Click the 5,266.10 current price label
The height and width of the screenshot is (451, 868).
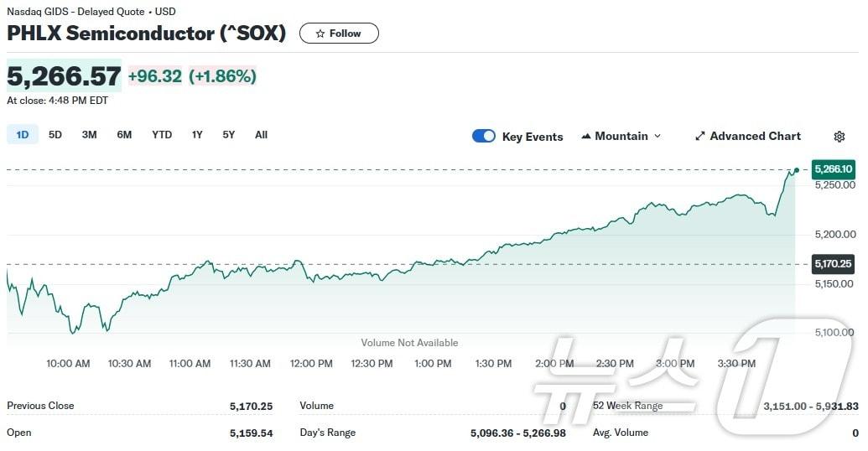[x=833, y=169]
